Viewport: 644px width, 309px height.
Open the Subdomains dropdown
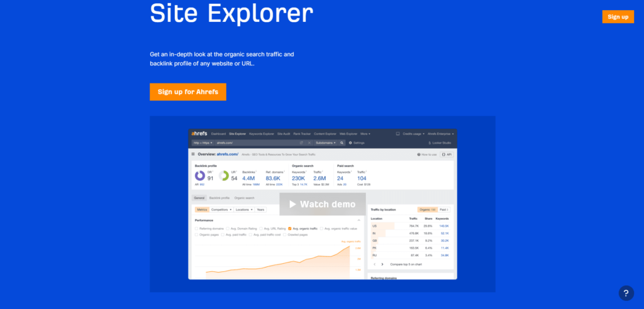(x=326, y=143)
